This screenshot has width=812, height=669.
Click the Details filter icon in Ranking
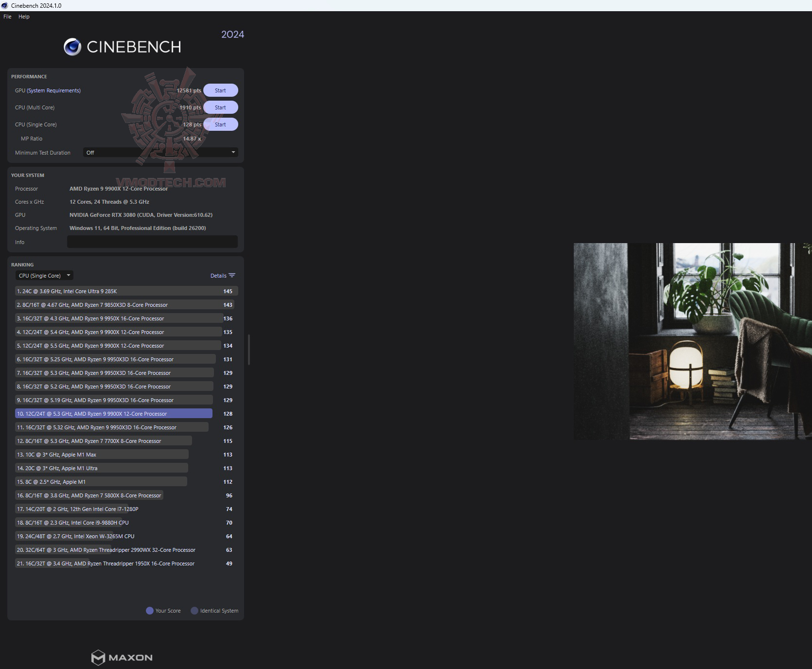click(x=232, y=276)
